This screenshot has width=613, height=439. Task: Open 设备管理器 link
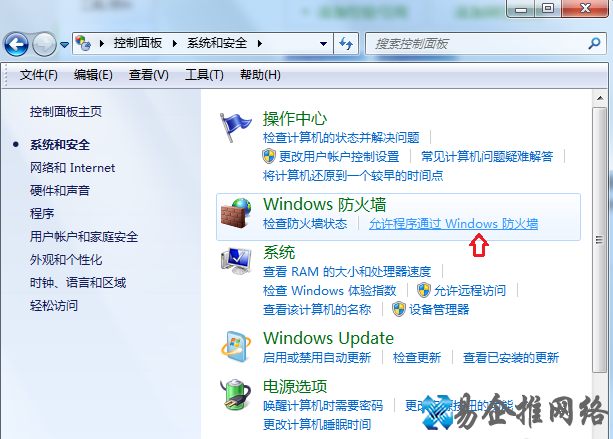438,310
